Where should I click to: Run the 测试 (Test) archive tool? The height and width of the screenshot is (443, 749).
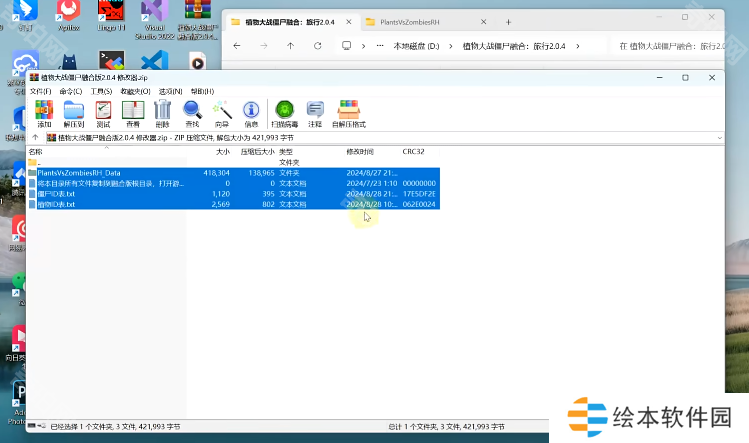[103, 113]
